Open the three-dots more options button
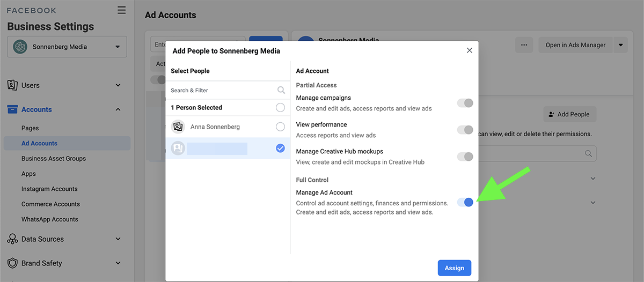The image size is (644, 282). [x=524, y=45]
